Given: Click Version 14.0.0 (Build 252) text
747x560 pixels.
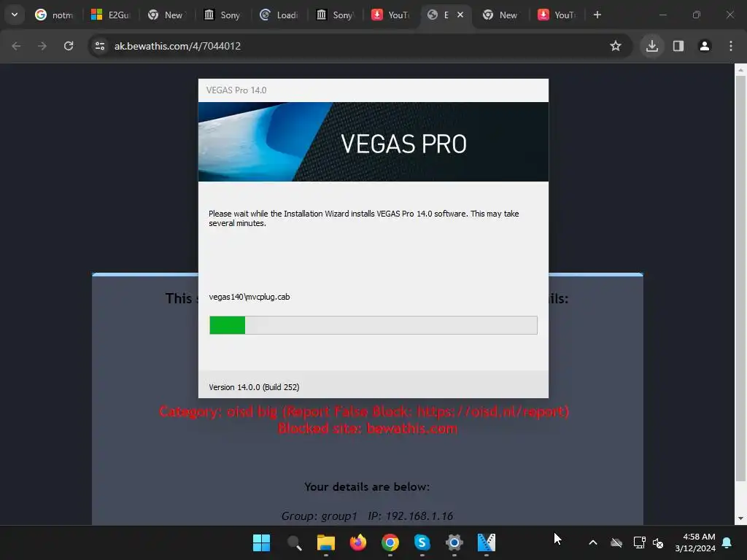Looking at the screenshot, I should 254,387.
